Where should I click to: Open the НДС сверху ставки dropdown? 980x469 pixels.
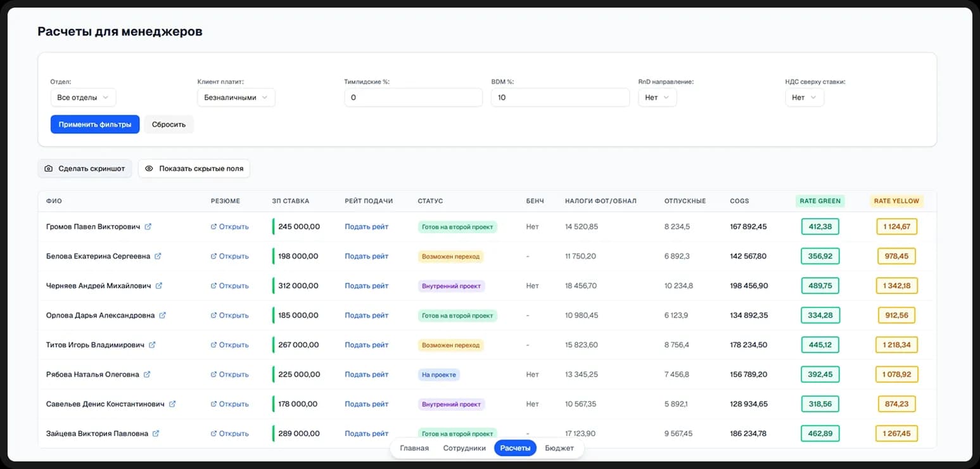pos(805,98)
